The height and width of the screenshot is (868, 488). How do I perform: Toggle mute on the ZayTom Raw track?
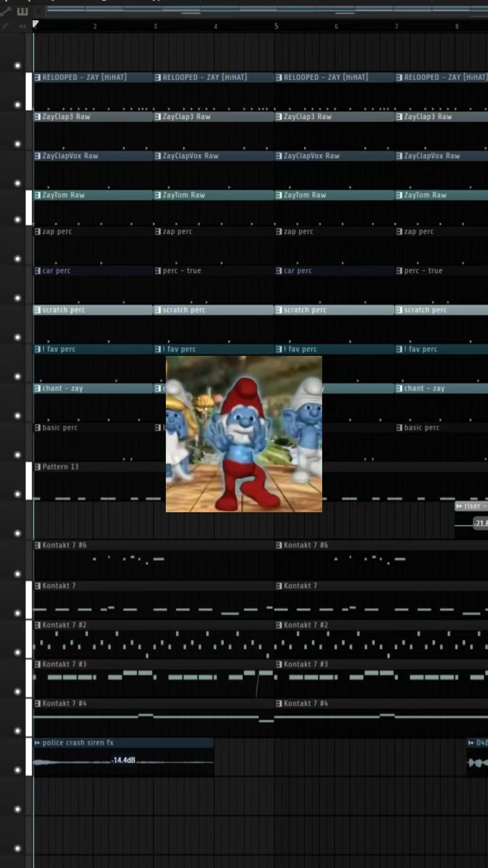[x=18, y=220]
